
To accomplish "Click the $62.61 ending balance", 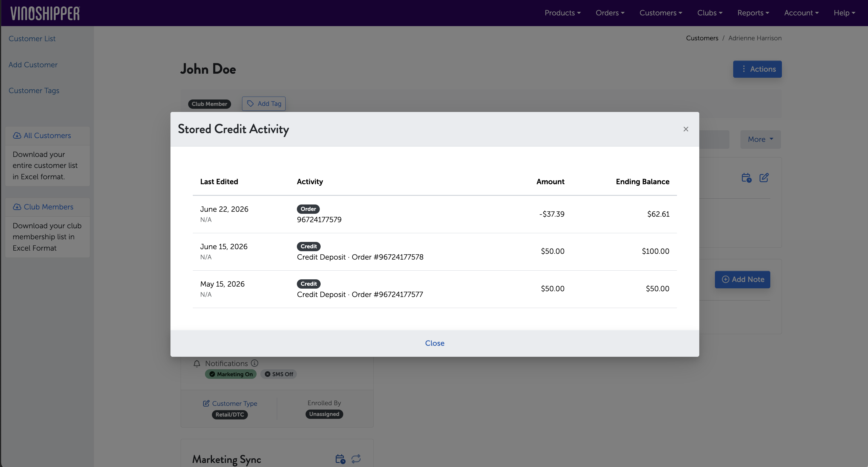I will coord(658,214).
